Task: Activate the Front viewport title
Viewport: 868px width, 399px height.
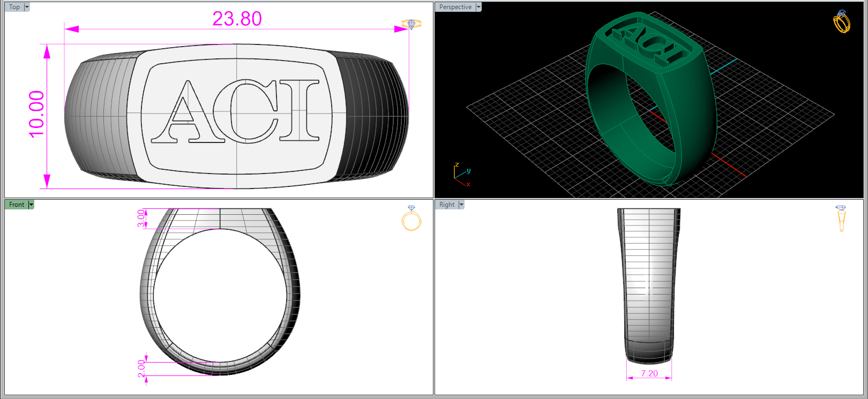Action: pyautogui.click(x=17, y=205)
